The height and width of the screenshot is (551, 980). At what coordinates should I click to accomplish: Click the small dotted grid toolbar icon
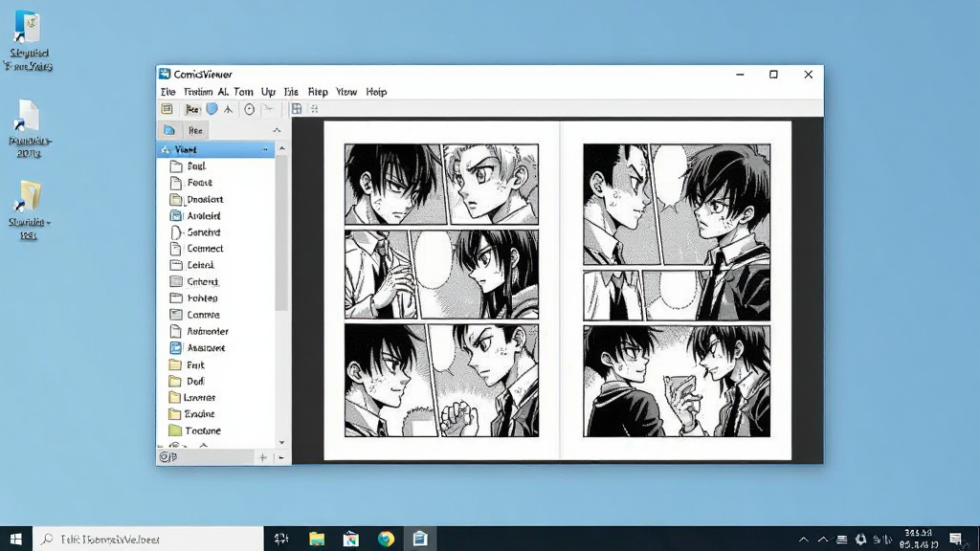[x=314, y=109]
